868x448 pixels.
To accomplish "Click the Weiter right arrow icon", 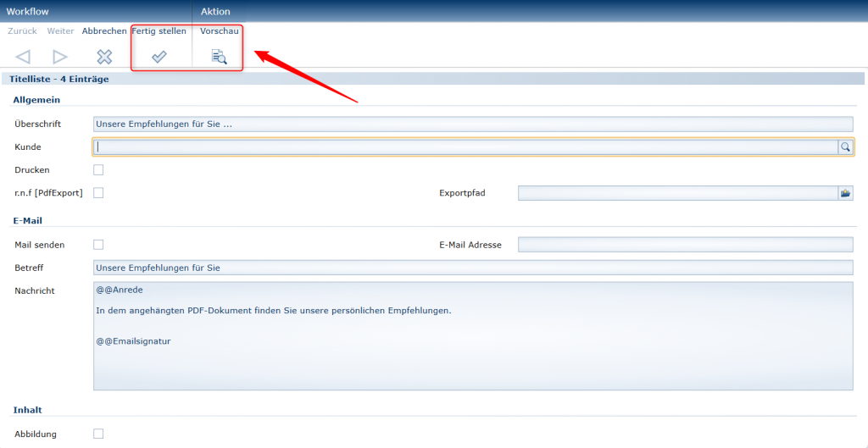I will click(60, 57).
